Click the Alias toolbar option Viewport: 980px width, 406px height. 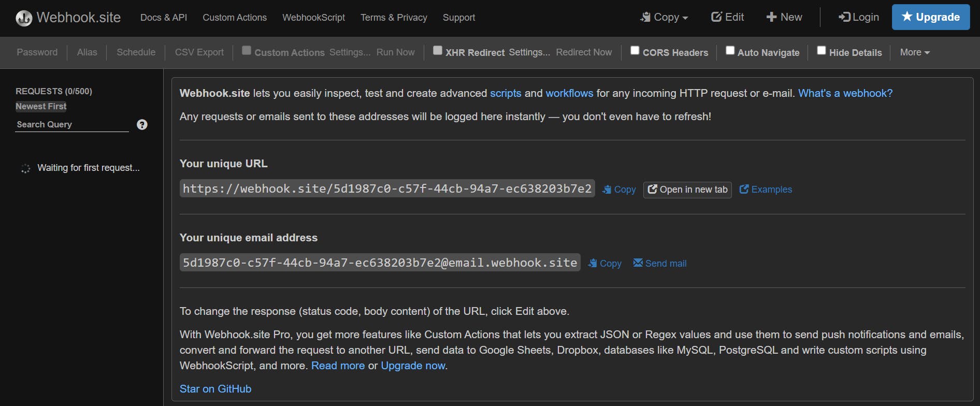(x=87, y=52)
